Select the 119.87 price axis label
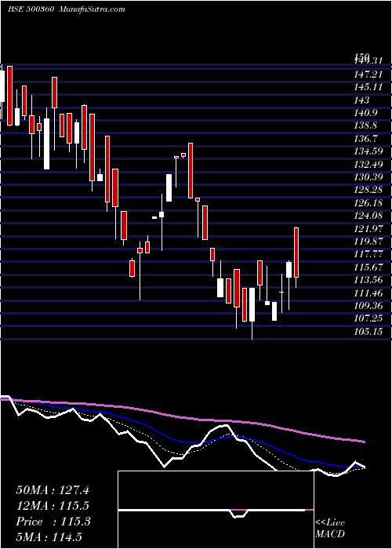The width and height of the screenshot is (392, 549). 368,242
